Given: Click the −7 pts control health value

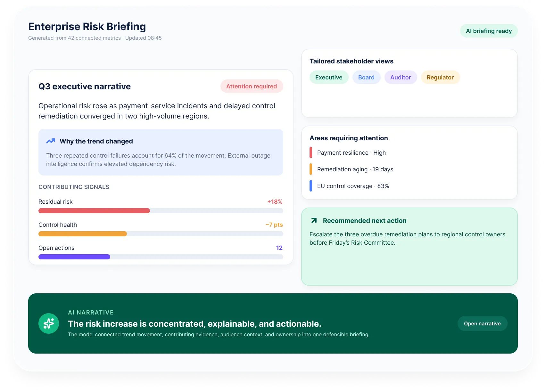Looking at the screenshot, I should point(274,225).
